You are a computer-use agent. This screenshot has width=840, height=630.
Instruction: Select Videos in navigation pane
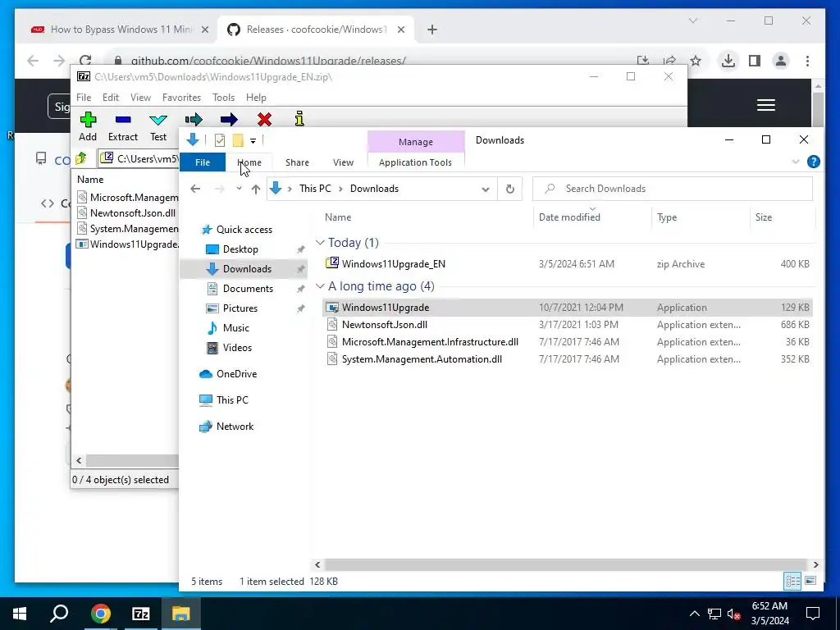(237, 348)
